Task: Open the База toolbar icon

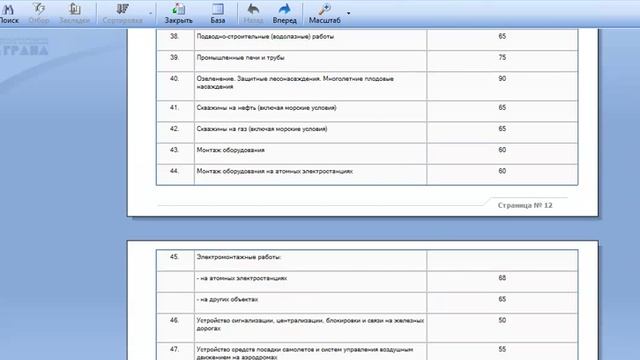Action: pos(218,13)
